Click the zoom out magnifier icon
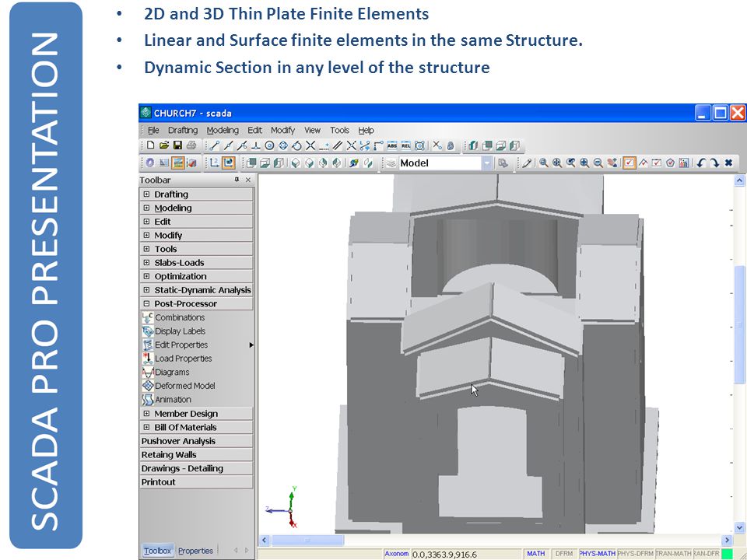The width and height of the screenshot is (747, 560). 598,163
